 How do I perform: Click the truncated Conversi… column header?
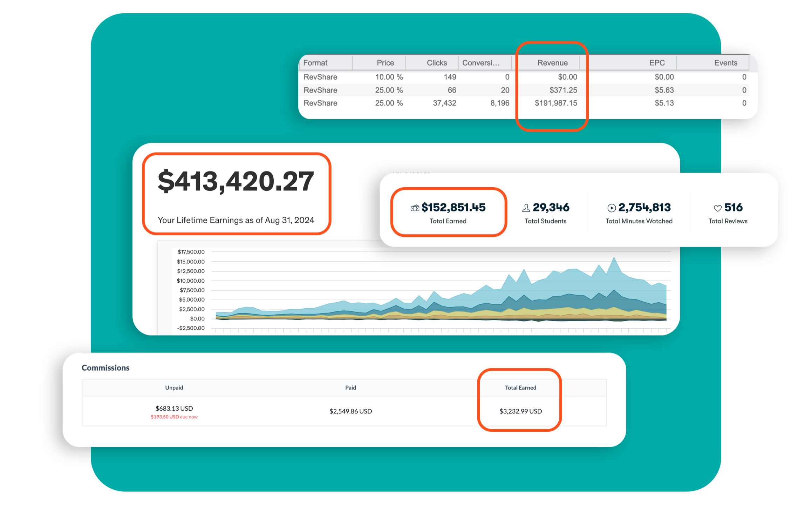(480, 63)
